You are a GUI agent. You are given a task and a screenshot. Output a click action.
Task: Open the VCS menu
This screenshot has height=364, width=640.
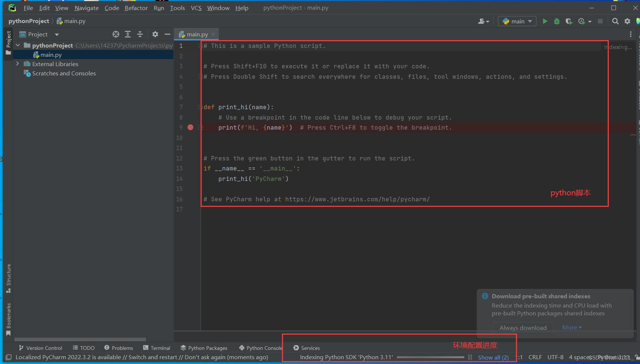(x=196, y=8)
